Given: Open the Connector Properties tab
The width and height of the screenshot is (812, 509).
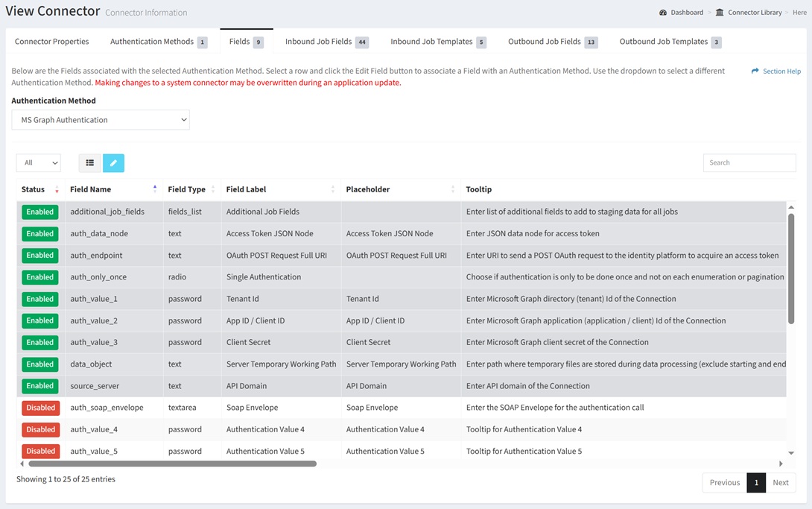Looking at the screenshot, I should 52,42.
